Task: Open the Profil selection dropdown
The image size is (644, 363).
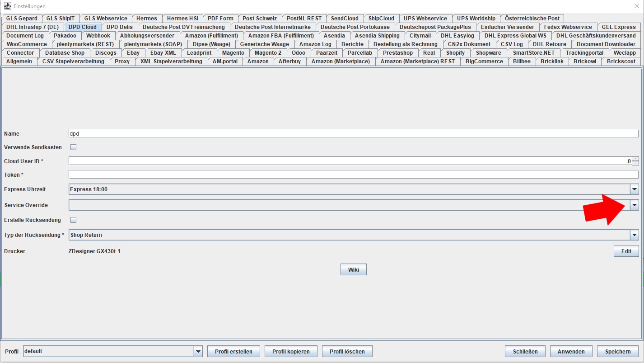Action: 112,351
